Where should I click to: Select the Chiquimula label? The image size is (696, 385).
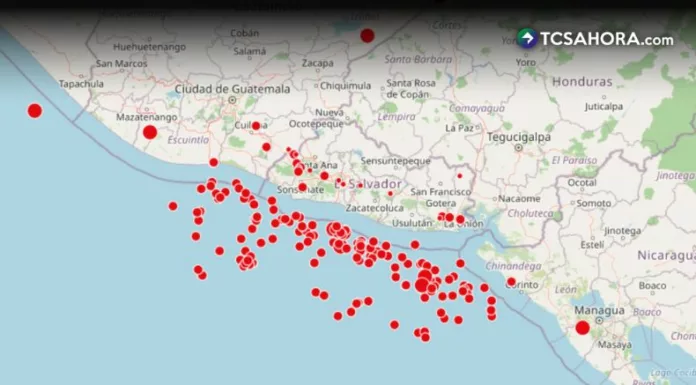point(345,86)
